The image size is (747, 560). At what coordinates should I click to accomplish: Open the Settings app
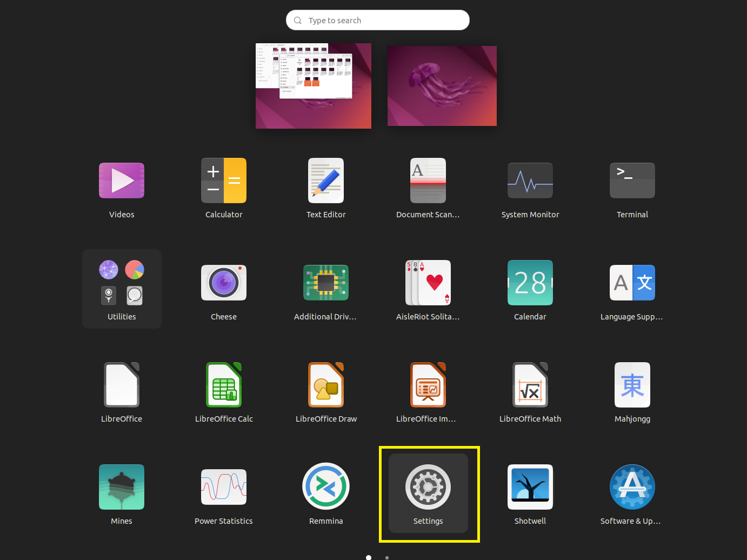[428, 493]
